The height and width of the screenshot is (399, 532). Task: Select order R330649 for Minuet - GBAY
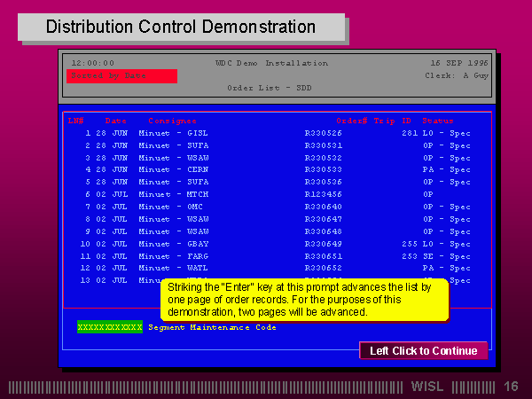click(x=323, y=243)
